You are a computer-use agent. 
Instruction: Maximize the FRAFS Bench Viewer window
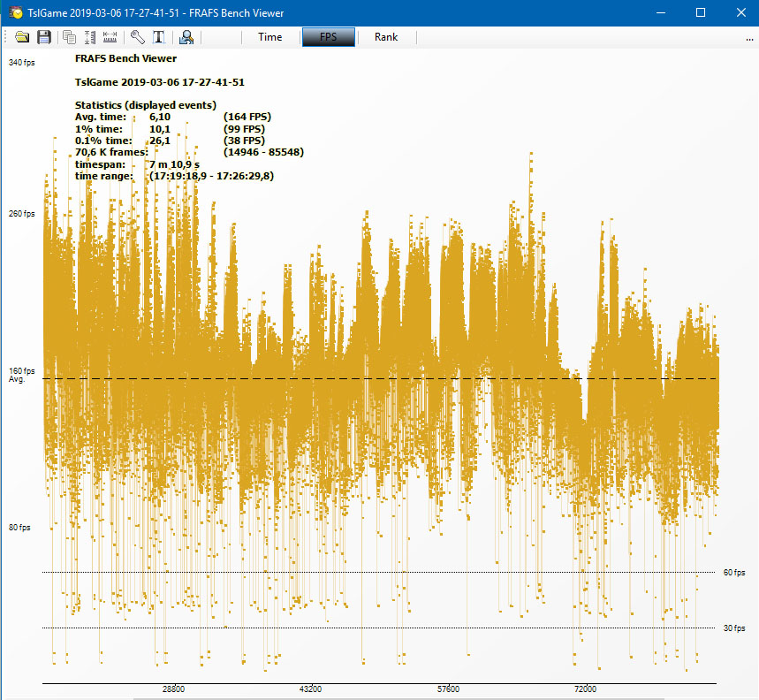click(x=700, y=12)
